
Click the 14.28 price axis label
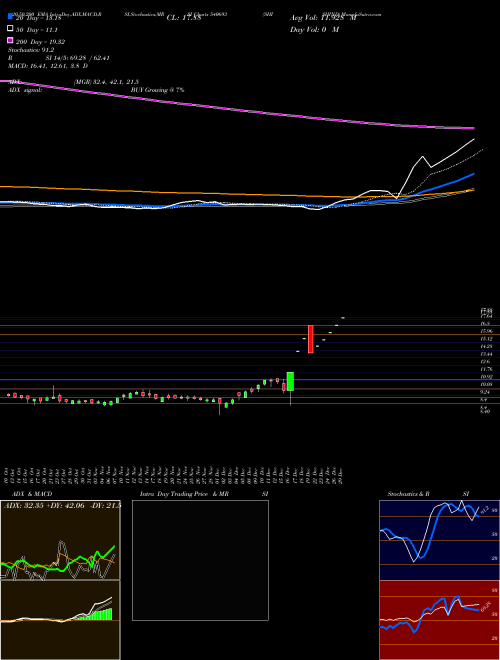click(x=487, y=346)
